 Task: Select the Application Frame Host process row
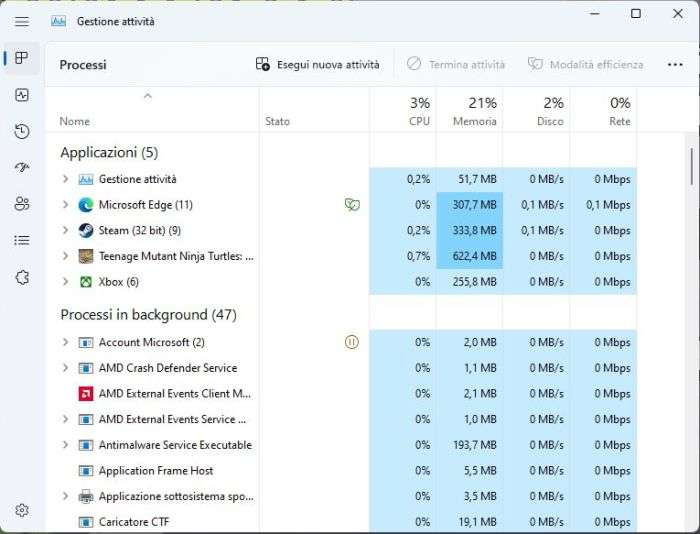[341, 471]
